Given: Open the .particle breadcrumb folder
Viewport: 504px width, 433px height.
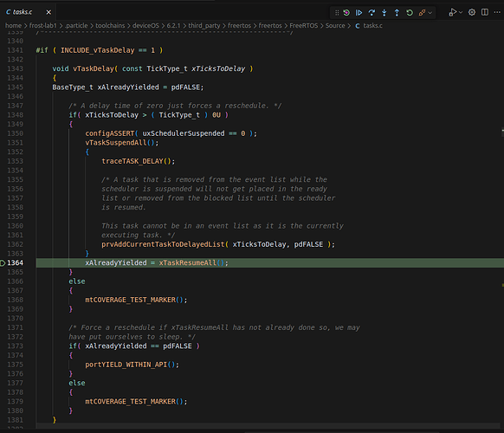Looking at the screenshot, I should 76,25.
